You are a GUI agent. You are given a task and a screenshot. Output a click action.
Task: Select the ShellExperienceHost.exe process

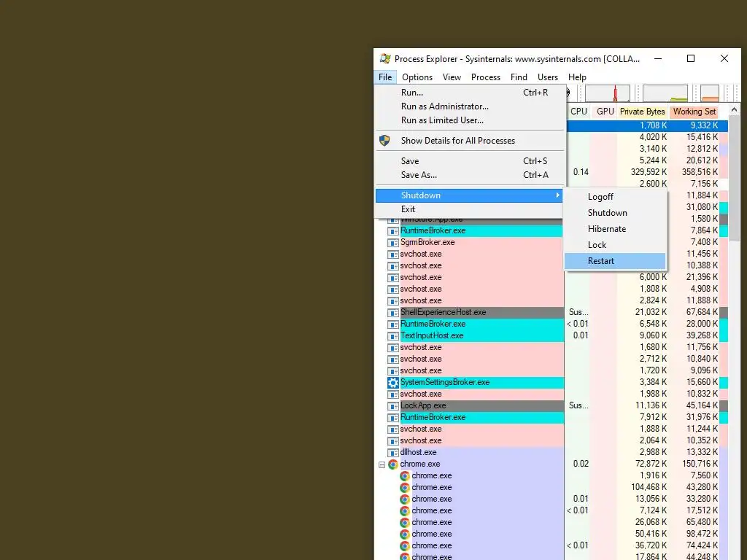click(x=443, y=312)
